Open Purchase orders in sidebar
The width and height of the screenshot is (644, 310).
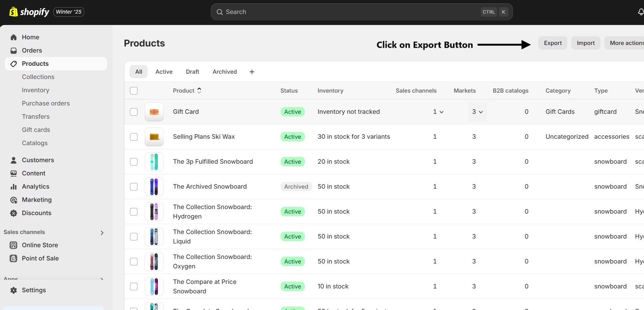pos(46,103)
